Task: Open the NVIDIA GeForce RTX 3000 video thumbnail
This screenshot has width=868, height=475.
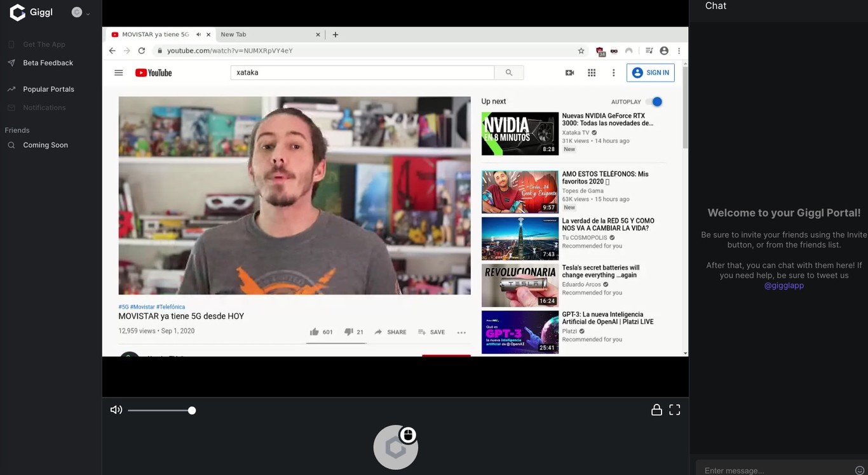Action: tap(520, 134)
